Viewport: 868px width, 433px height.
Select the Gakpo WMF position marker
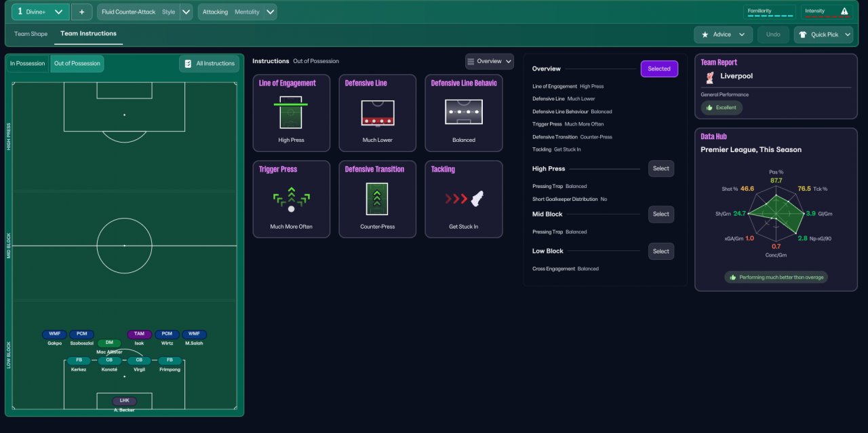click(54, 334)
